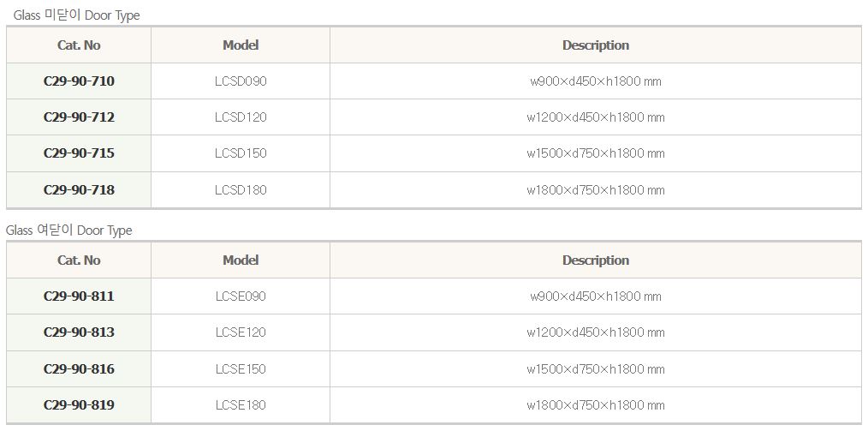Select catalog number C29-90-819
This screenshot has width=868, height=431.
(x=79, y=404)
